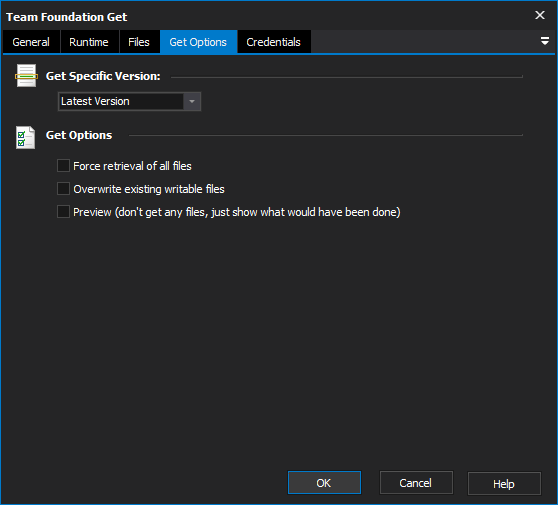This screenshot has width=558, height=505.
Task: Click the Team Foundation Get title text
Action: click(x=67, y=17)
